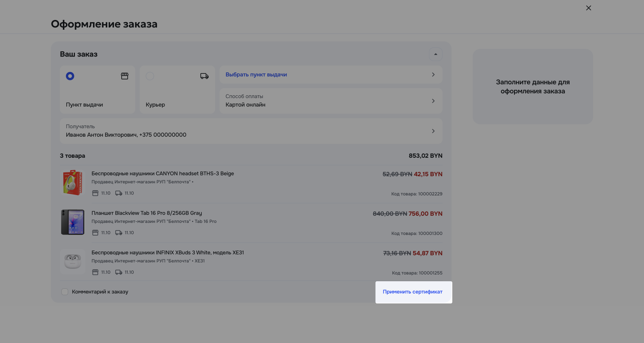Screen dimensions: 644x343
Task: Open the Способ оплаты payment selector
Action: [331, 101]
